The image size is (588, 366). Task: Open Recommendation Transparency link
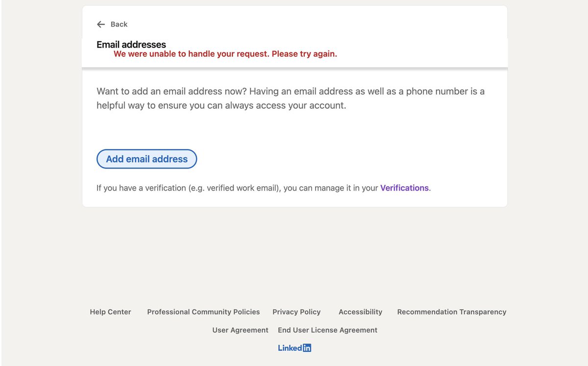(x=452, y=312)
